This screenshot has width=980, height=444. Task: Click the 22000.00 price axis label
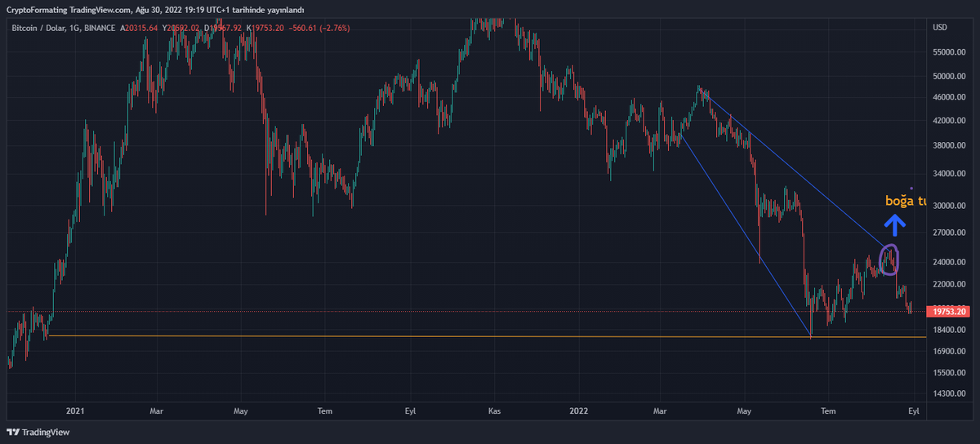pos(949,285)
